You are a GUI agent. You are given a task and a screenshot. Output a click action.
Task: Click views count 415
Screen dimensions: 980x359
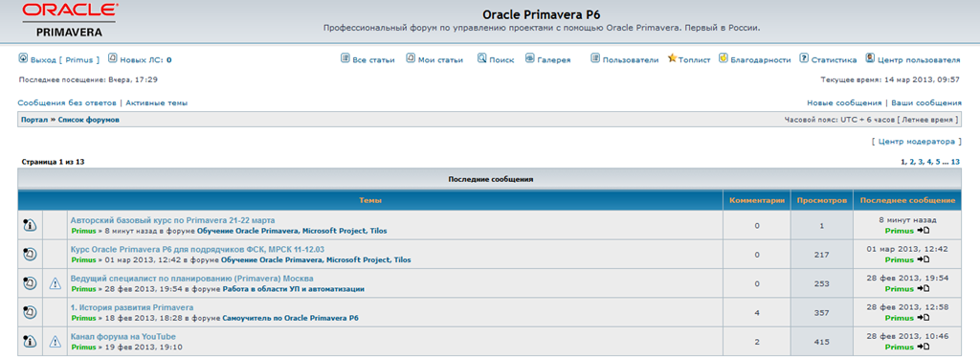pos(822,342)
